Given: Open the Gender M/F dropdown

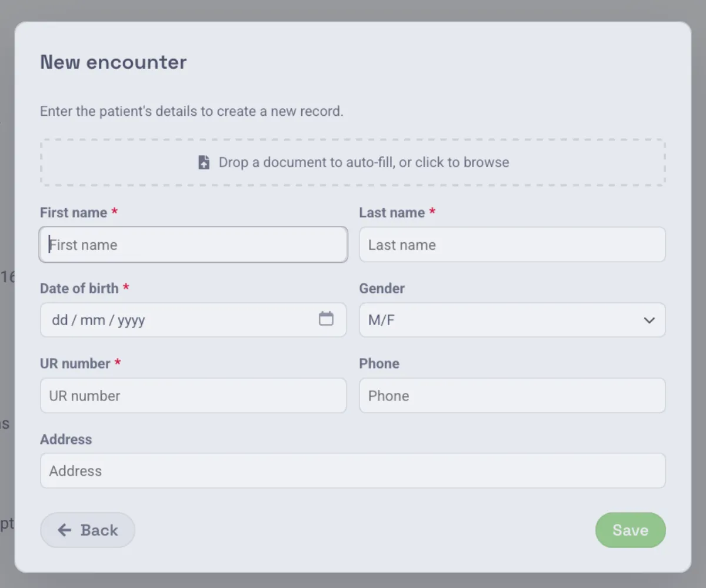Looking at the screenshot, I should (512, 320).
